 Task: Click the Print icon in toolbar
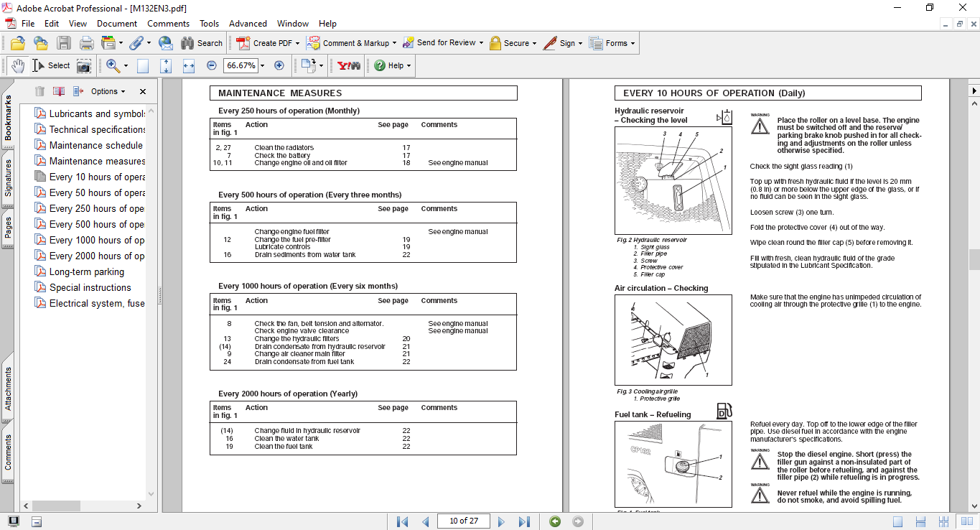pos(86,43)
